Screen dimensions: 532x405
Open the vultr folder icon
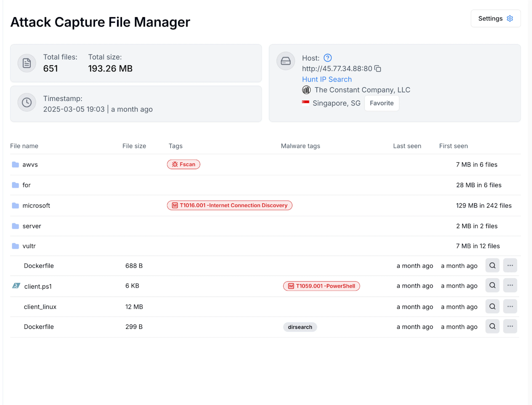pyautogui.click(x=15, y=246)
